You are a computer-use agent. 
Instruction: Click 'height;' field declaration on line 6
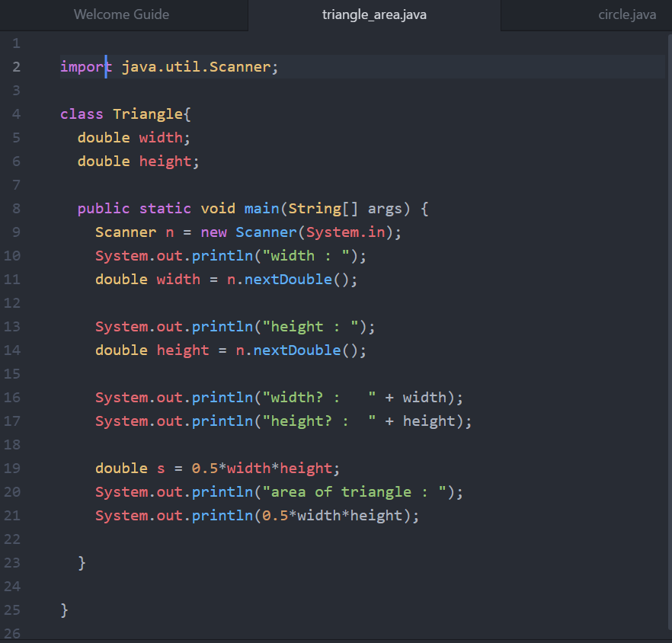point(169,162)
